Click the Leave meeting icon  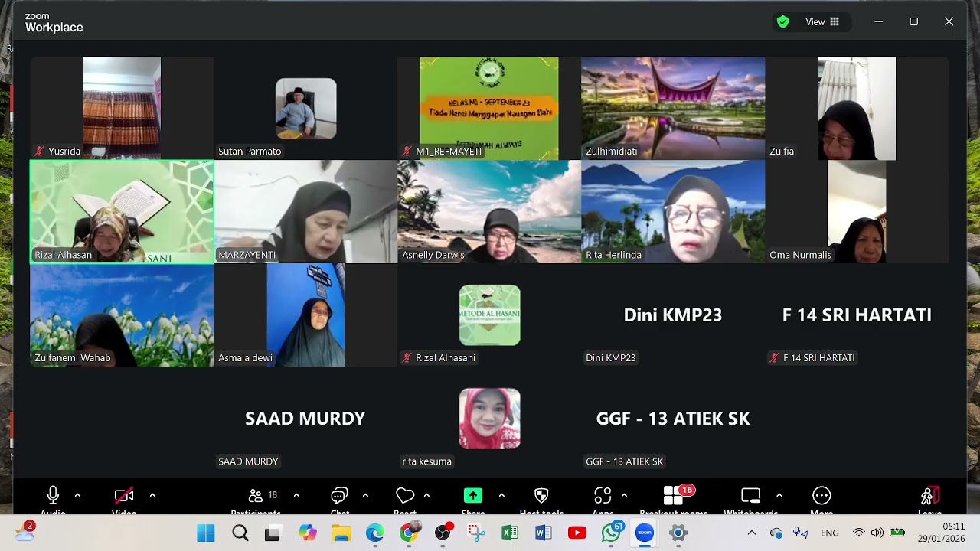929,496
